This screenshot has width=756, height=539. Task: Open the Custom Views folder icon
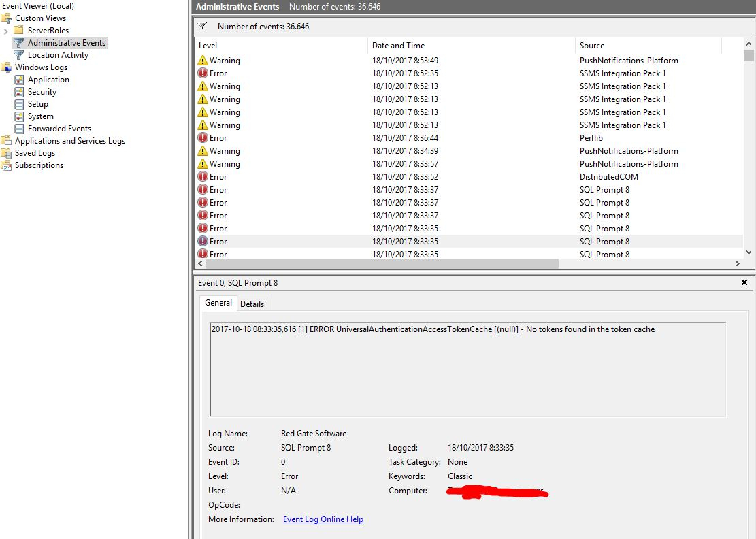coord(6,18)
